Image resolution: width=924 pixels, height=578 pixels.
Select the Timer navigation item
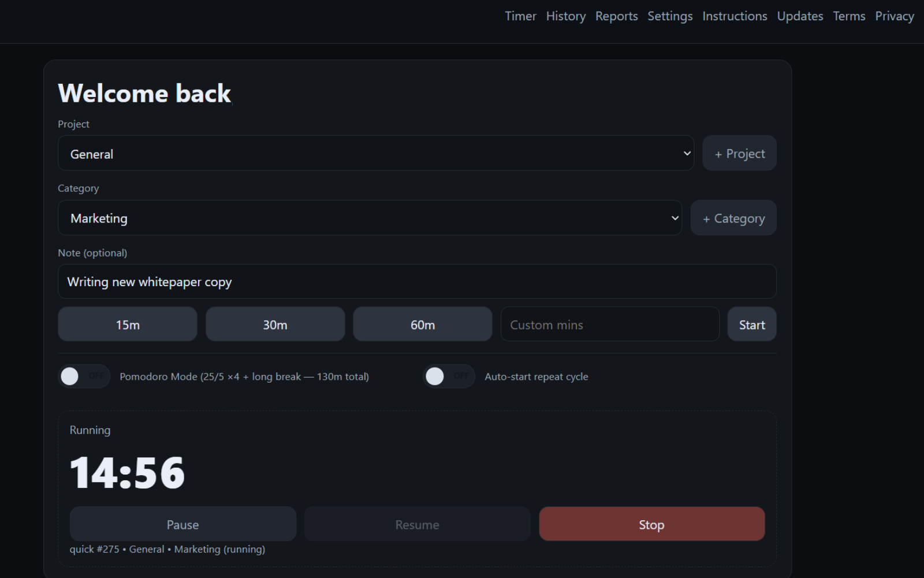click(520, 16)
